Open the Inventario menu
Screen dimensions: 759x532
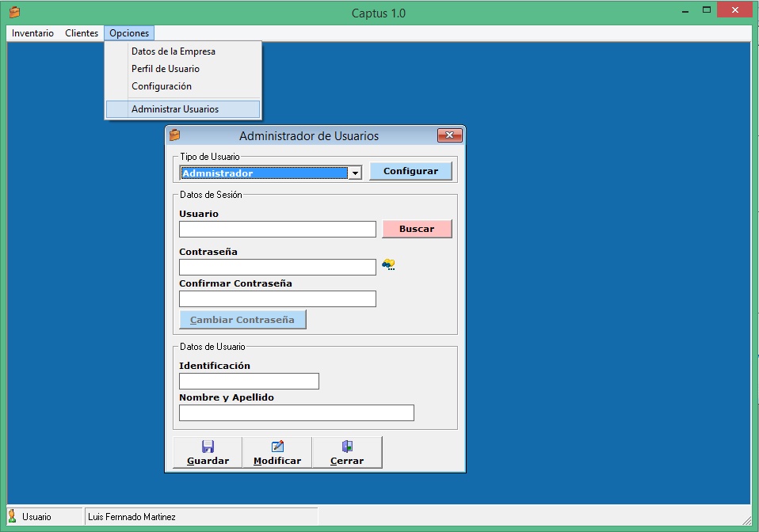pyautogui.click(x=32, y=33)
